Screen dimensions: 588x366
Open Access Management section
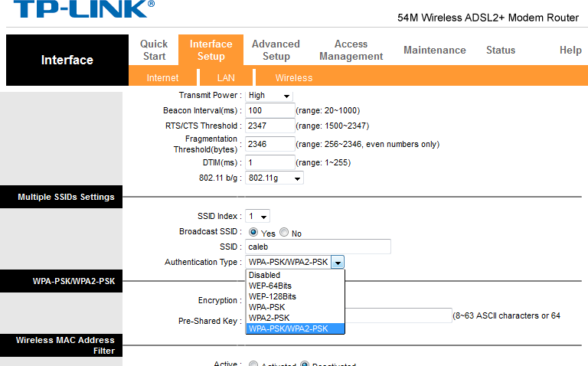coord(351,50)
